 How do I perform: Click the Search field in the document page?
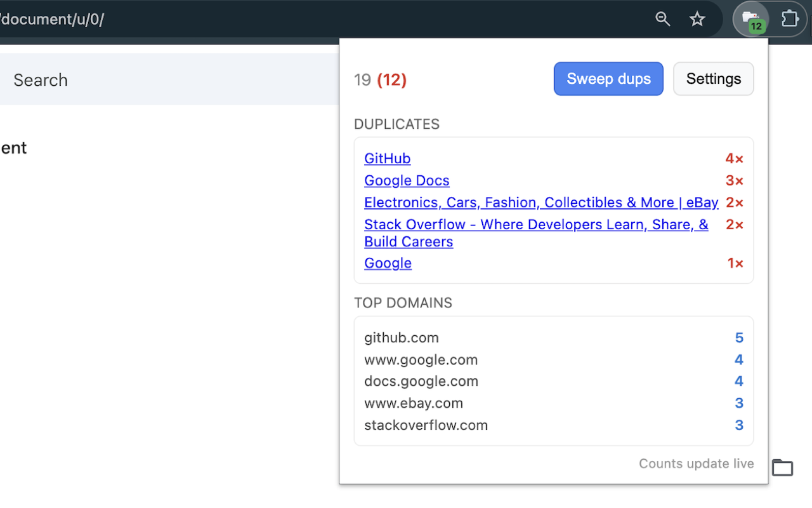[169, 79]
